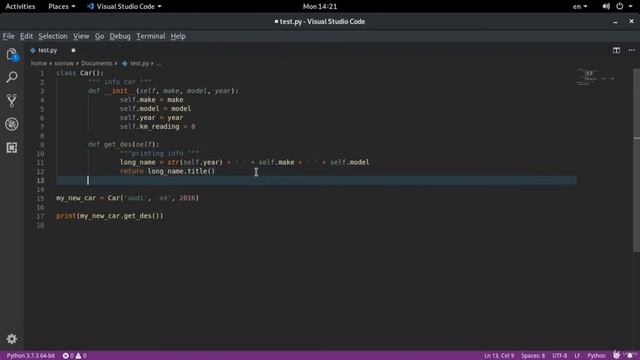The width and height of the screenshot is (640, 360).
Task: Click the errors and warnings status indicator
Action: 74,356
